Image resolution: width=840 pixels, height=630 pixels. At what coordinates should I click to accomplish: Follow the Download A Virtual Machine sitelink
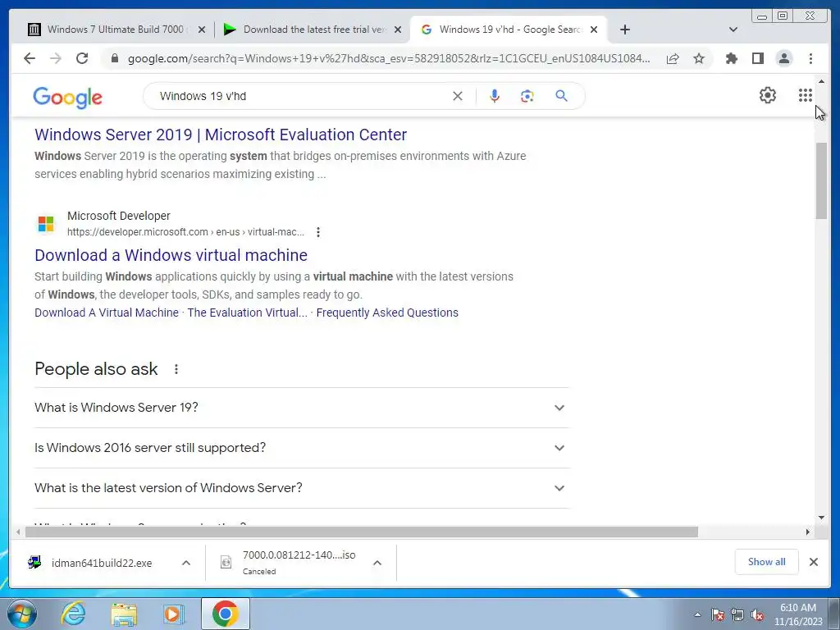[x=107, y=313]
